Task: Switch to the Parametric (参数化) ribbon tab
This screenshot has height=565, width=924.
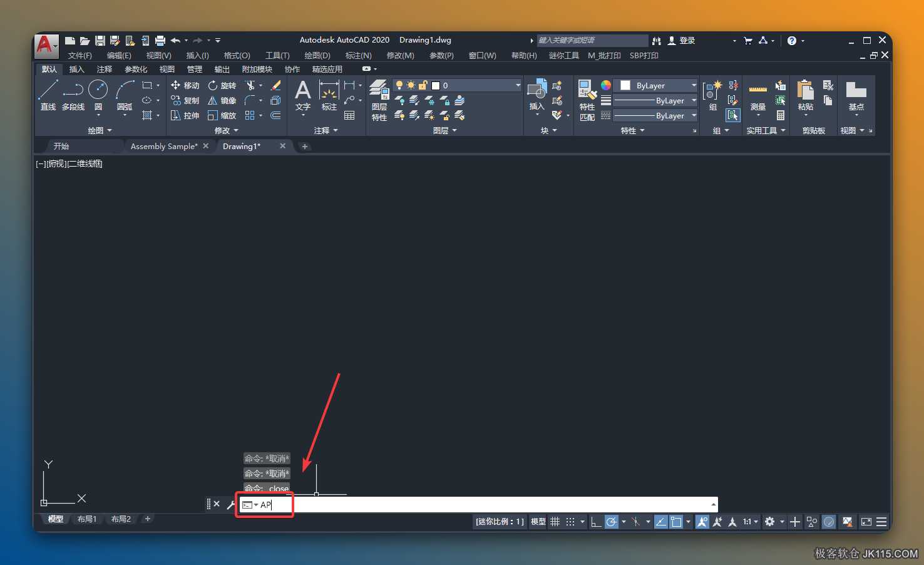Action: [136, 70]
